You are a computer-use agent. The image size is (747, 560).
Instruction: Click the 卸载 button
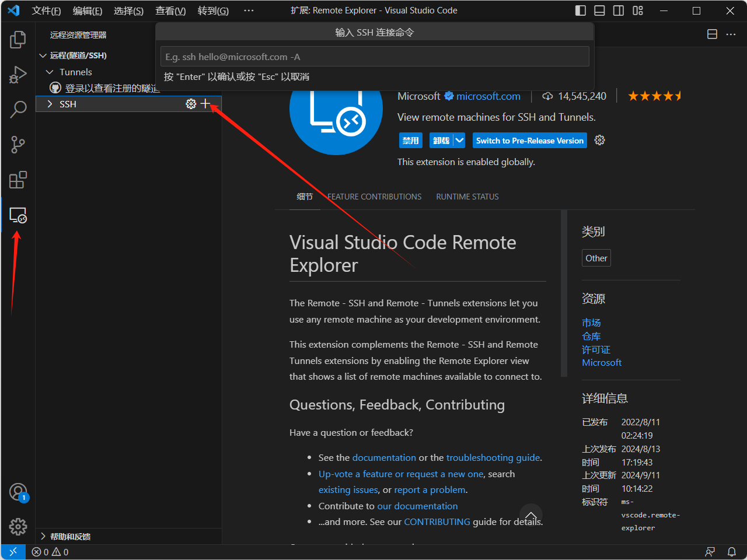coord(441,140)
